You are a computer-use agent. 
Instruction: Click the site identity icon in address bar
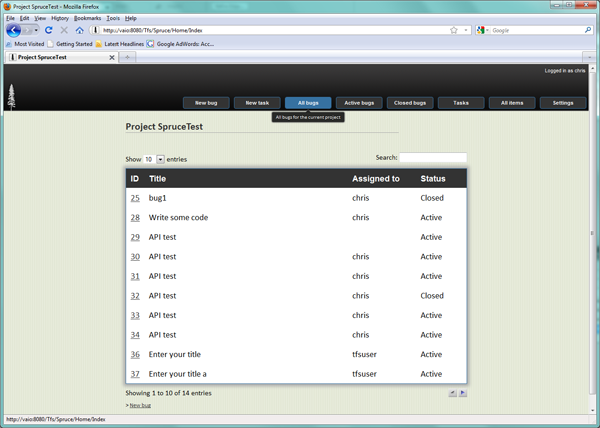point(95,30)
